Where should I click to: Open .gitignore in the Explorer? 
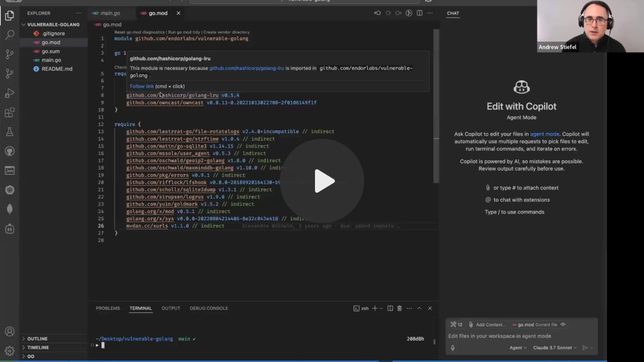53,33
